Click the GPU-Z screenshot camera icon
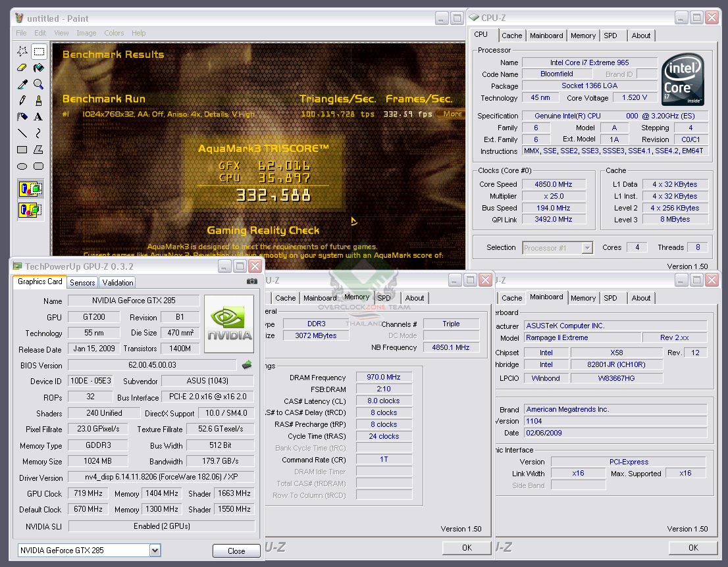The width and height of the screenshot is (728, 567). click(251, 281)
